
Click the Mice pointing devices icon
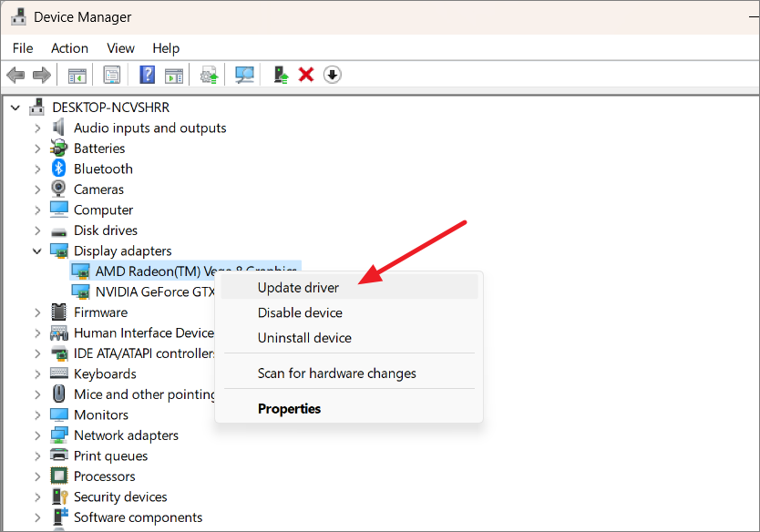pyautogui.click(x=58, y=394)
